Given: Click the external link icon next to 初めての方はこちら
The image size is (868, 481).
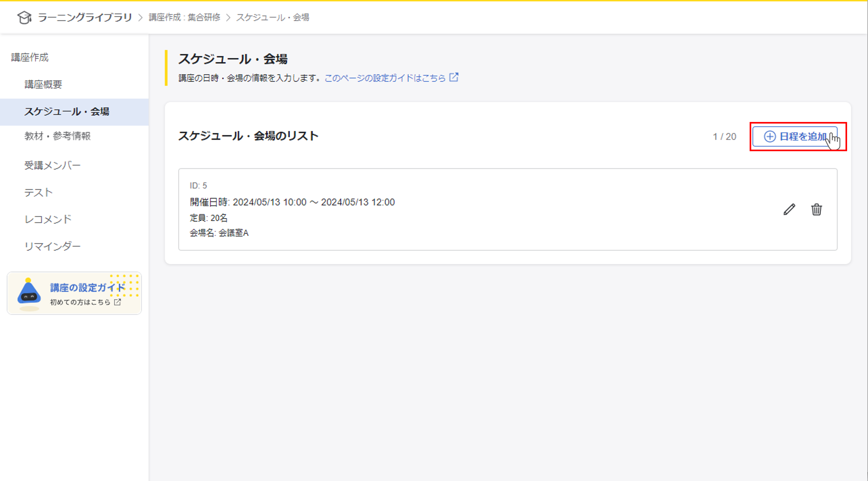Looking at the screenshot, I should click(x=117, y=302).
